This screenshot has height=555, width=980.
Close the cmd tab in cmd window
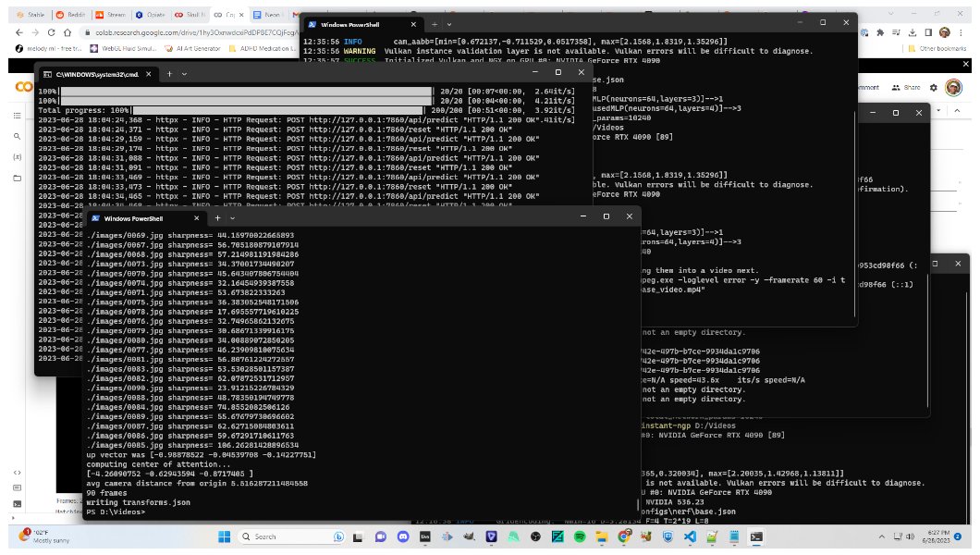coord(149,74)
